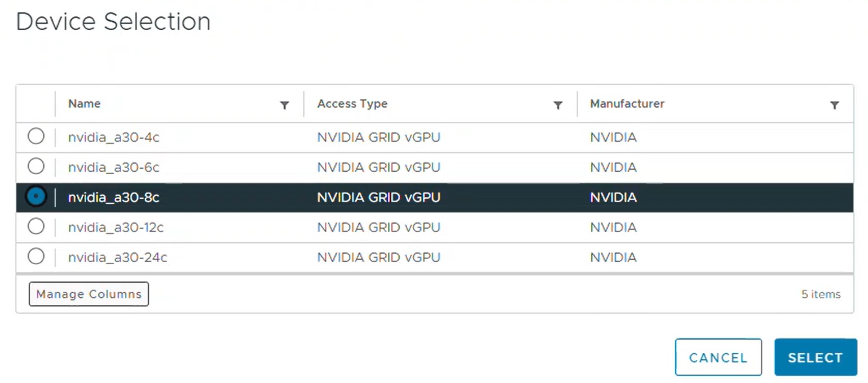The width and height of the screenshot is (868, 383).
Task: Pick the nvidia_a30-24c radio button
Action: click(x=36, y=256)
